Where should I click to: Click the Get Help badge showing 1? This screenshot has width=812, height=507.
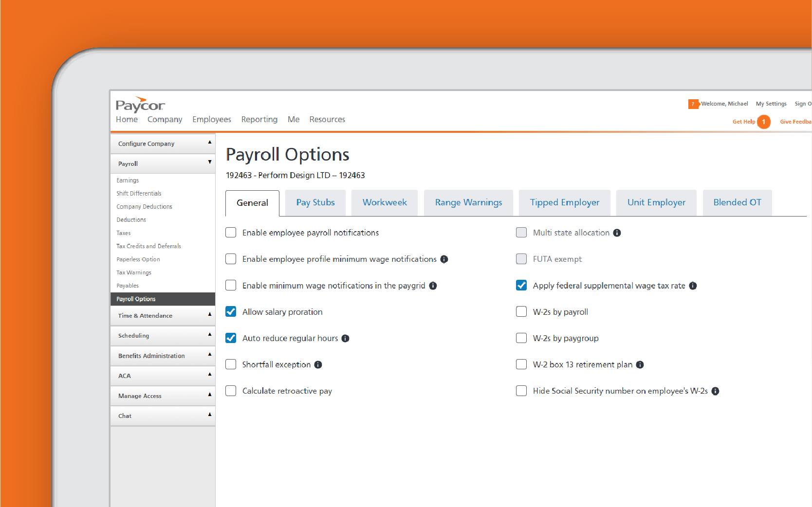click(764, 122)
